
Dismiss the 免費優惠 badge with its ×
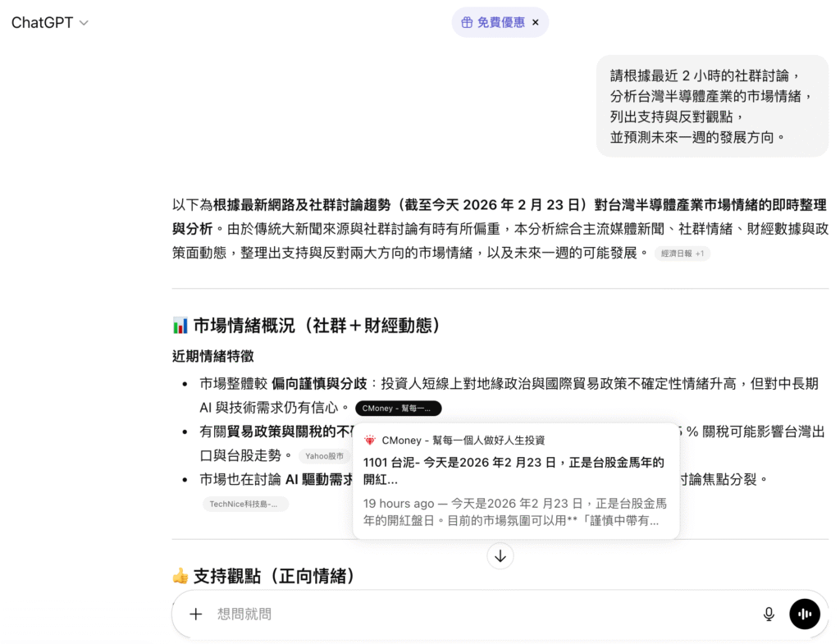(x=535, y=22)
